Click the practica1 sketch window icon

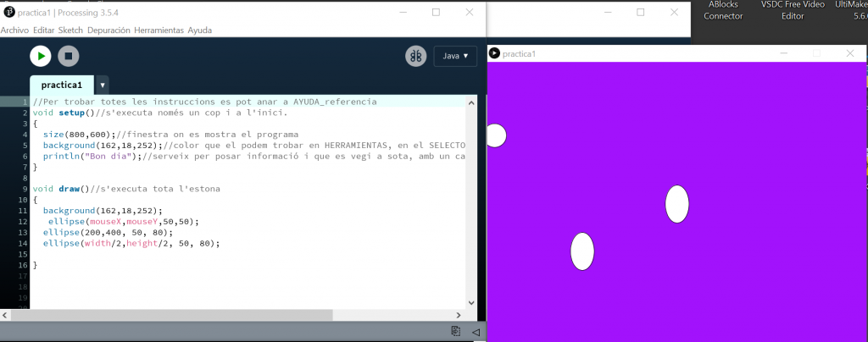click(494, 53)
